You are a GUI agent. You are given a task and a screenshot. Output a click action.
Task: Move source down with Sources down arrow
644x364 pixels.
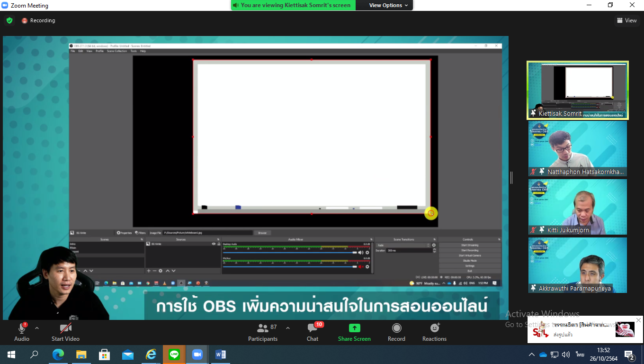173,271
